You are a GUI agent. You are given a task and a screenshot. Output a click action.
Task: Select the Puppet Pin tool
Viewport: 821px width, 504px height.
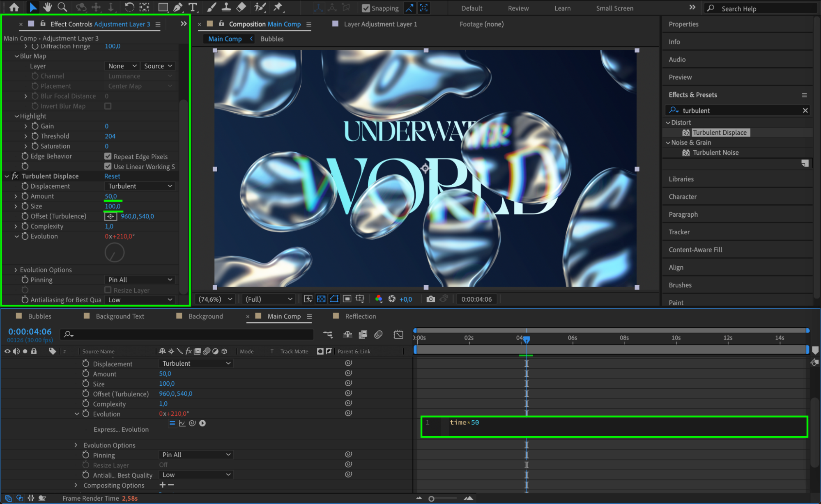(278, 7)
